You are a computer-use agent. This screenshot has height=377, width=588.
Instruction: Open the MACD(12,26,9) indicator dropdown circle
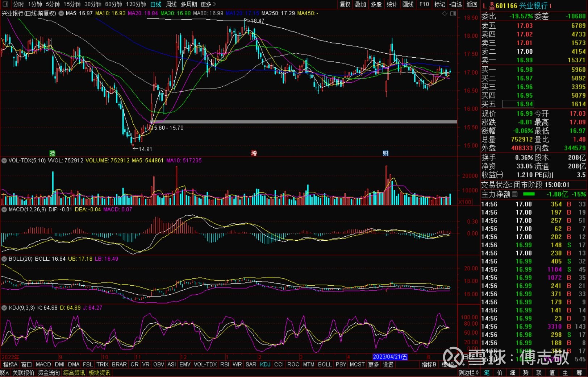4,210
